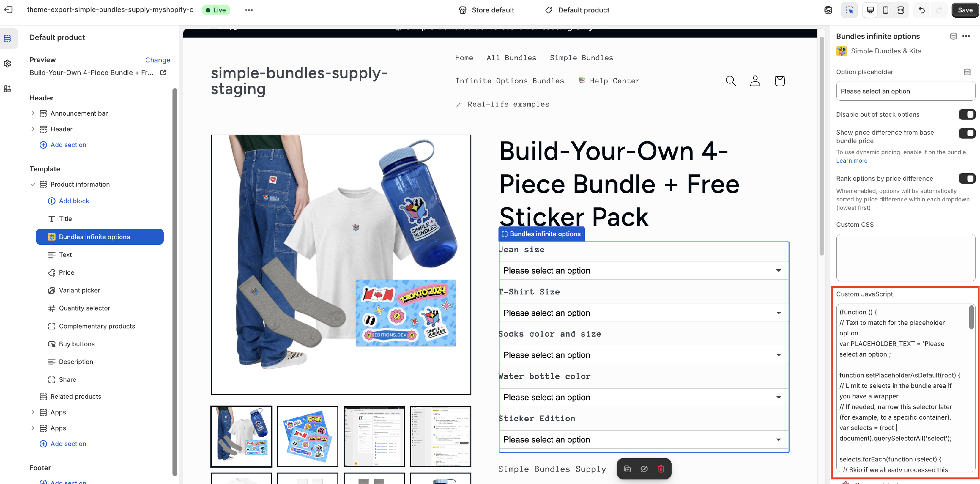
Task: Delete block with trash icon
Action: tap(661, 469)
